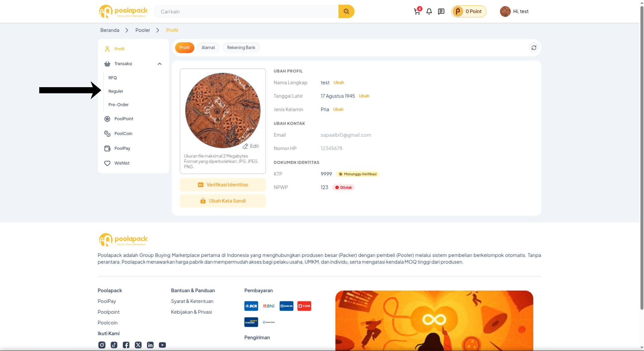Image resolution: width=644 pixels, height=351 pixels.
Task: Click the search magnifier button
Action: [x=346, y=11]
